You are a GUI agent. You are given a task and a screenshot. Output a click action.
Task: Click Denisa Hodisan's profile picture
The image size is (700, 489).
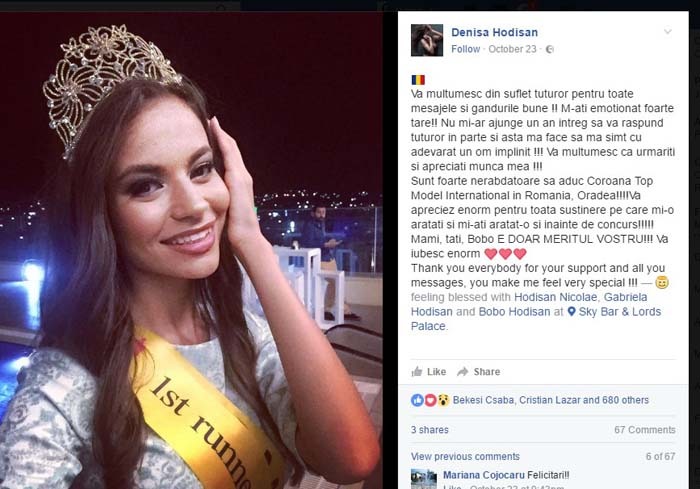click(x=427, y=40)
